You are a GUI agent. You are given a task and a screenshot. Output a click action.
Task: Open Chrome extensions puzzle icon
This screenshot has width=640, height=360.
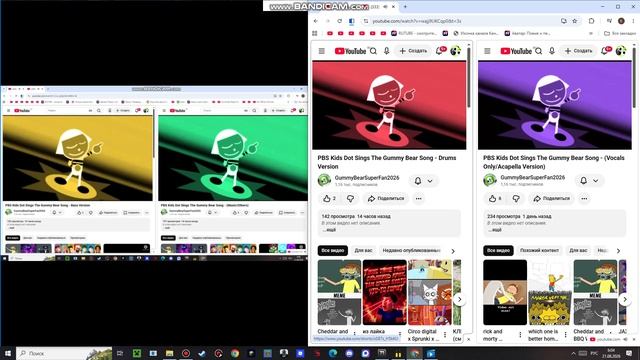[591, 21]
